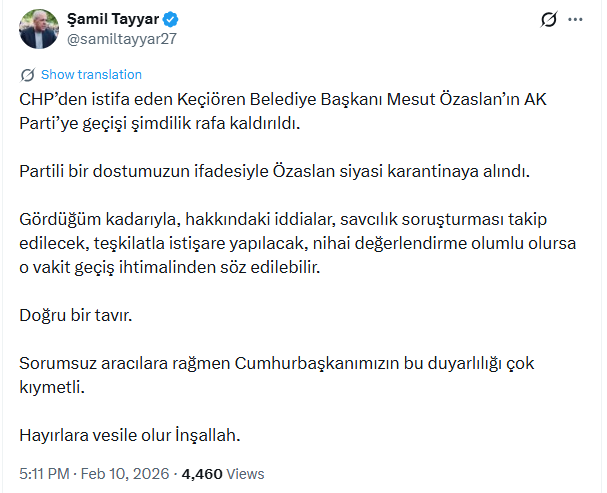Open Şamil Tayyar's profile picture
This screenshot has width=607, height=493.
(x=39, y=29)
